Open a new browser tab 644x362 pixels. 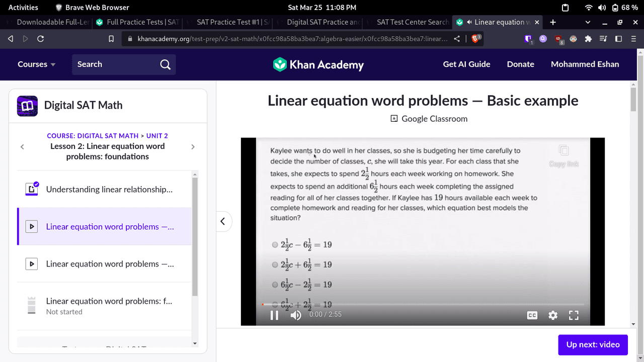(x=553, y=22)
